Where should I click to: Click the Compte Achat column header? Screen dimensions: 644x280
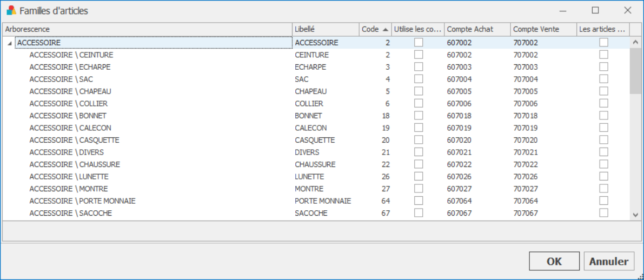coord(477,29)
